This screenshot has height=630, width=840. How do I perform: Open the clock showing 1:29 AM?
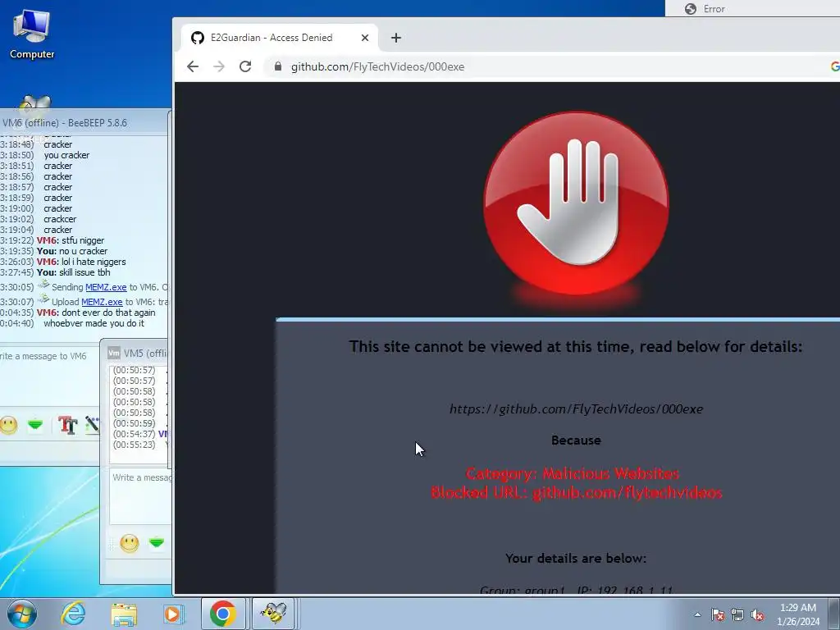pyautogui.click(x=797, y=614)
